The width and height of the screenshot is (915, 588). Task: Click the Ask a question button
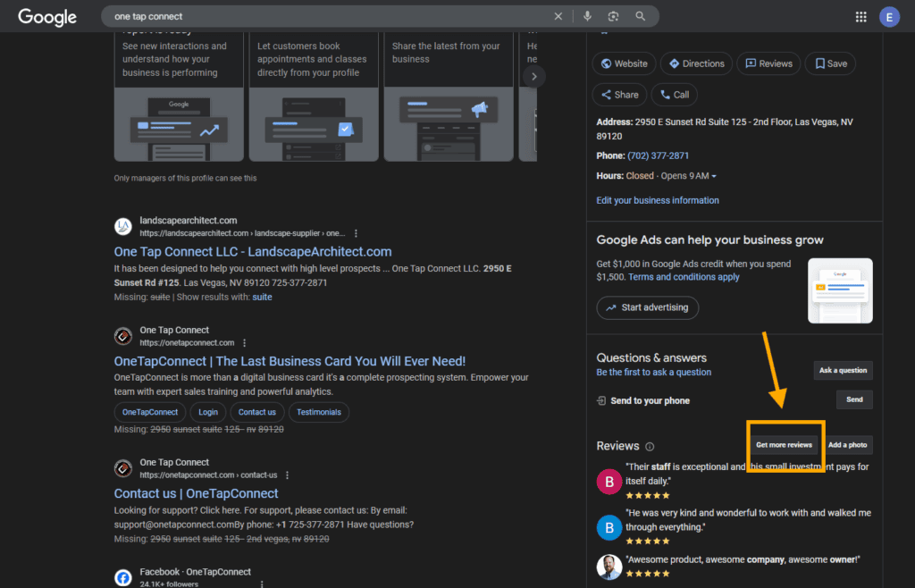click(x=843, y=371)
